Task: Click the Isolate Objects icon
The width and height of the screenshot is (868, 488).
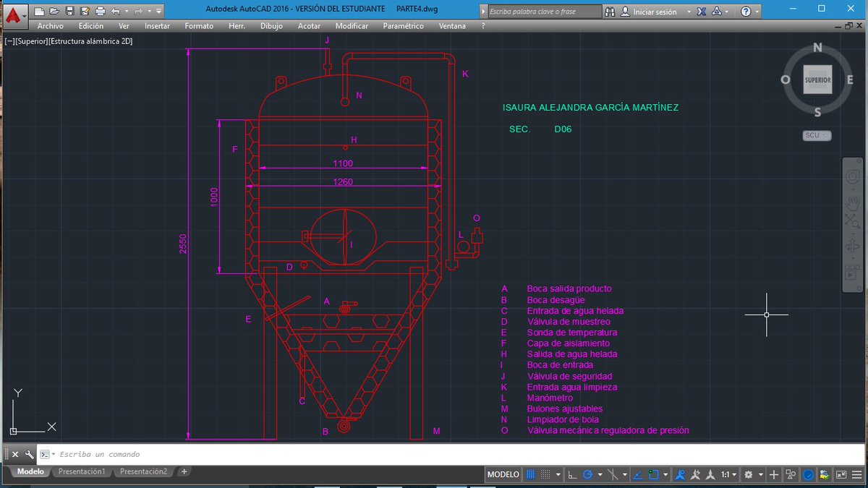Action: pyautogui.click(x=791, y=474)
